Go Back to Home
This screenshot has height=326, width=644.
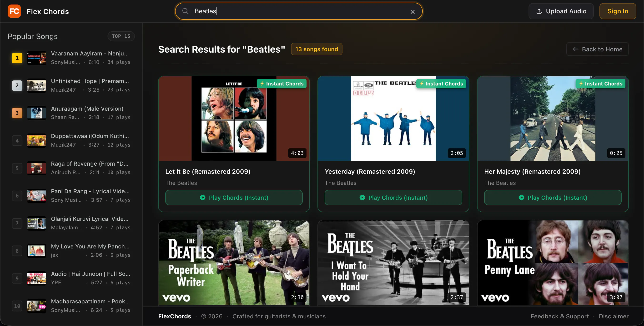pos(598,49)
